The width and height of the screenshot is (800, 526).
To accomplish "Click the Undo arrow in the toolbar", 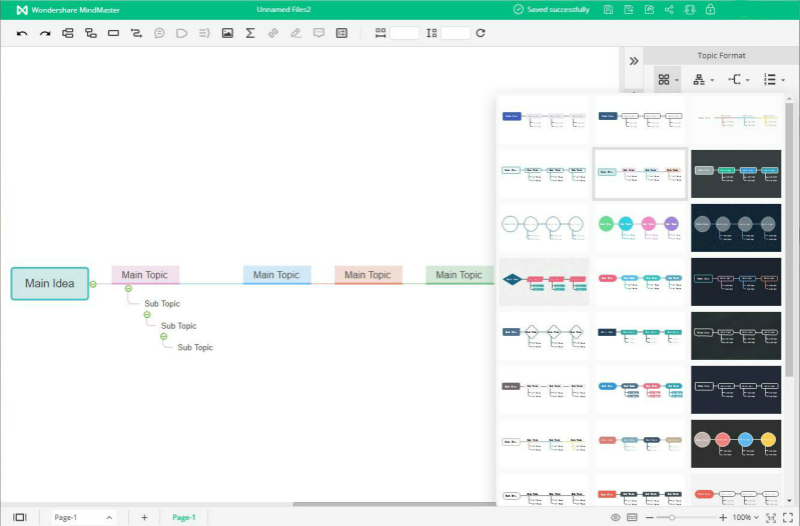I will click(22, 33).
